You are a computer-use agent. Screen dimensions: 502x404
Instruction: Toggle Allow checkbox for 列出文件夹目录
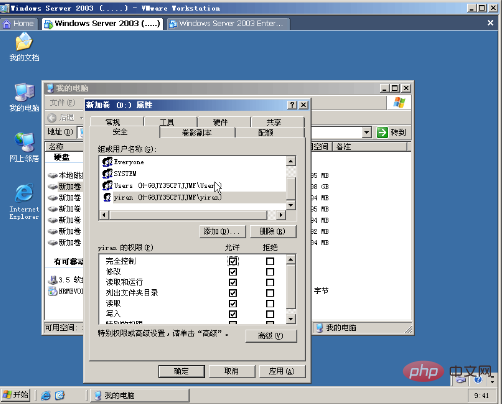pos(233,293)
